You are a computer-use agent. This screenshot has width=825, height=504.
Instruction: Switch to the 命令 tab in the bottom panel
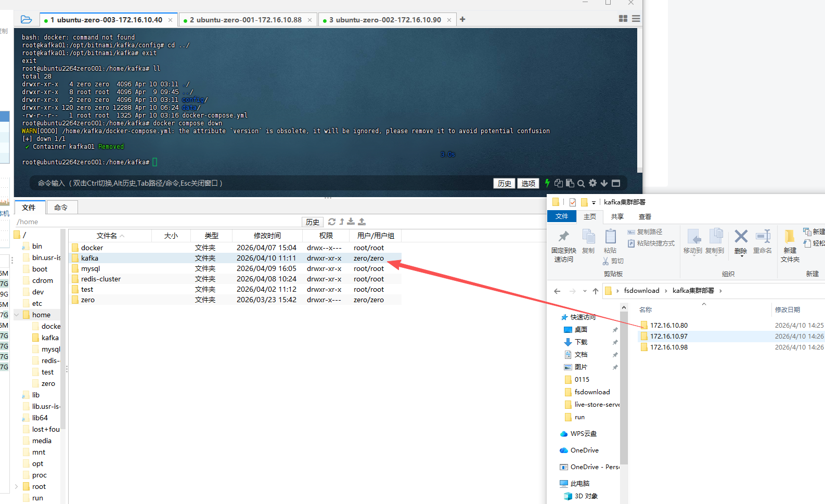coord(61,207)
